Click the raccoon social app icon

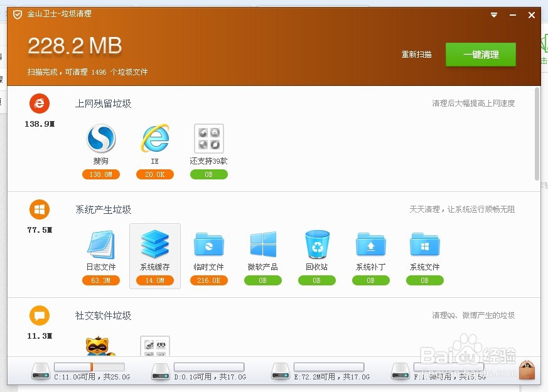pos(100,346)
